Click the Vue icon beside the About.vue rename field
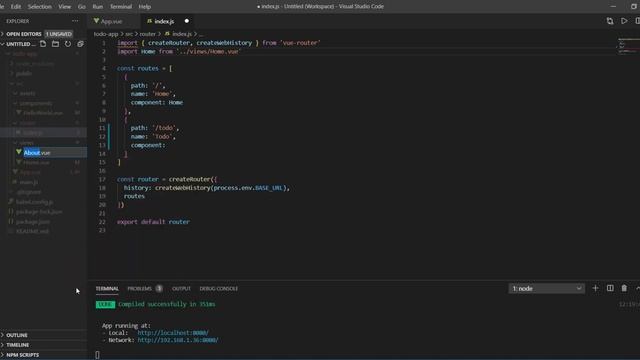640x360 pixels. [19, 152]
